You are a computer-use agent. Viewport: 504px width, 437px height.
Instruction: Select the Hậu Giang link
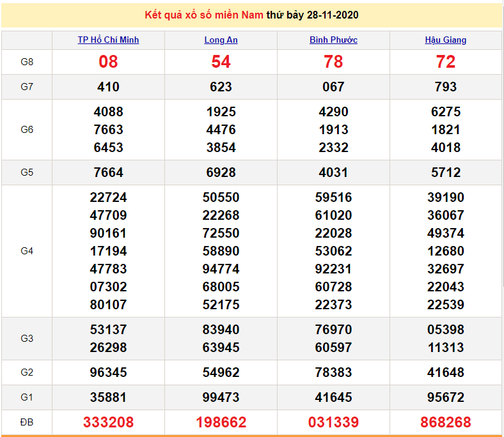tap(446, 40)
